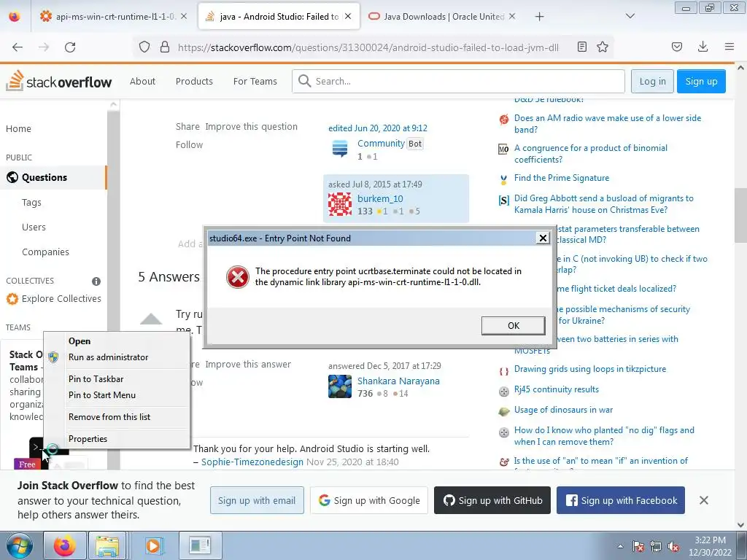This screenshot has height=560, width=747.
Task: Open Firefox from the taskbar
Action: click(x=65, y=545)
